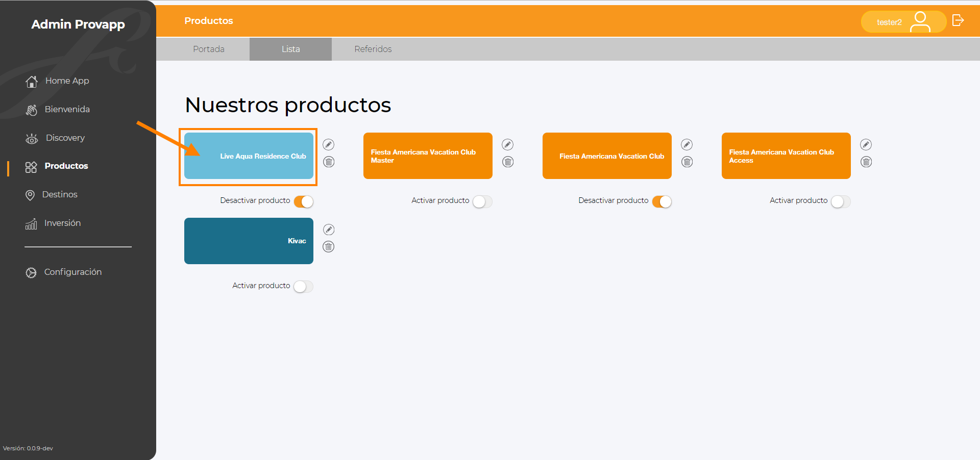Activate Fiesta Americana Vacation Club Access toggle
The image size is (980, 460).
841,201
